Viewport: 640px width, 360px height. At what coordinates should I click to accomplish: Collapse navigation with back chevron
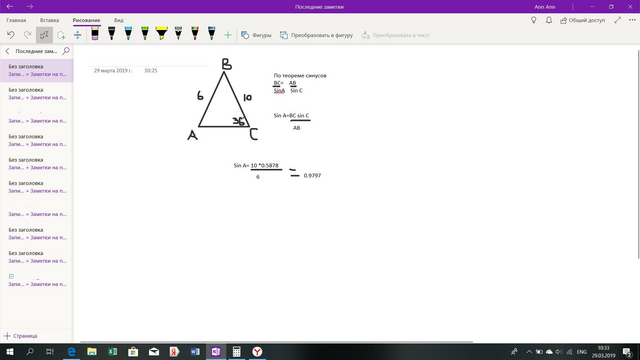[x=7, y=51]
